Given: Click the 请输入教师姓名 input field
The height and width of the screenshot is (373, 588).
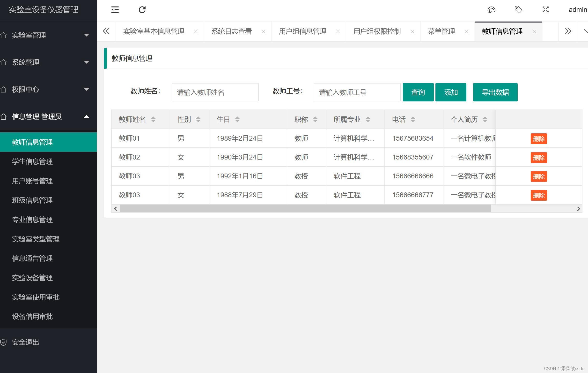Looking at the screenshot, I should click(215, 92).
